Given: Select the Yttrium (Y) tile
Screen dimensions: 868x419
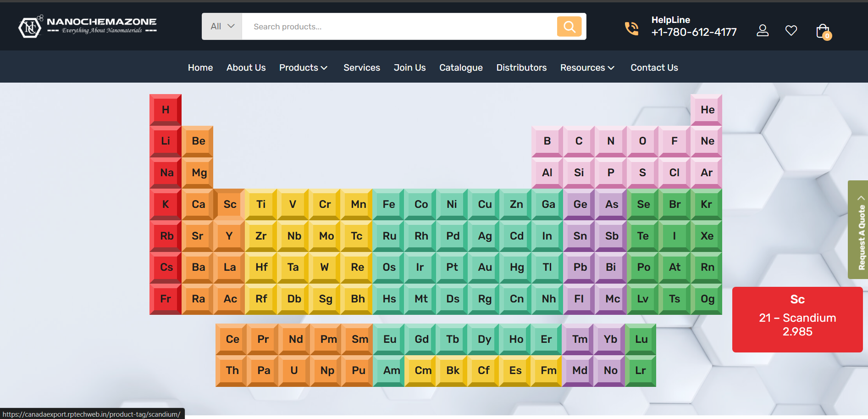Looking at the screenshot, I should coord(229,236).
